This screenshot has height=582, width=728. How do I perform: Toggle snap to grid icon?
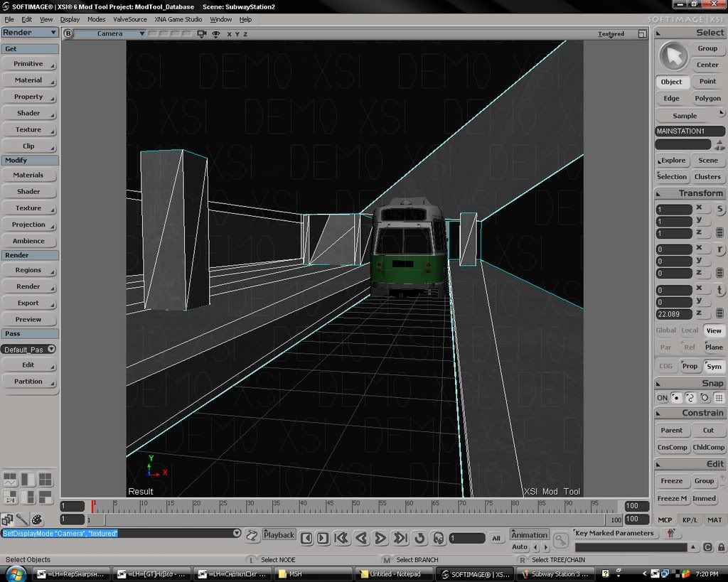(719, 398)
